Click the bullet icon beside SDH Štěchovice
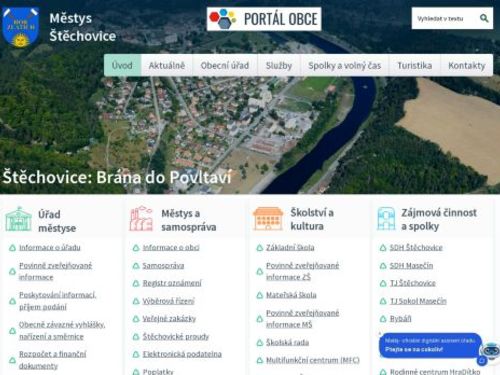The height and width of the screenshot is (375, 500). tap(383, 248)
